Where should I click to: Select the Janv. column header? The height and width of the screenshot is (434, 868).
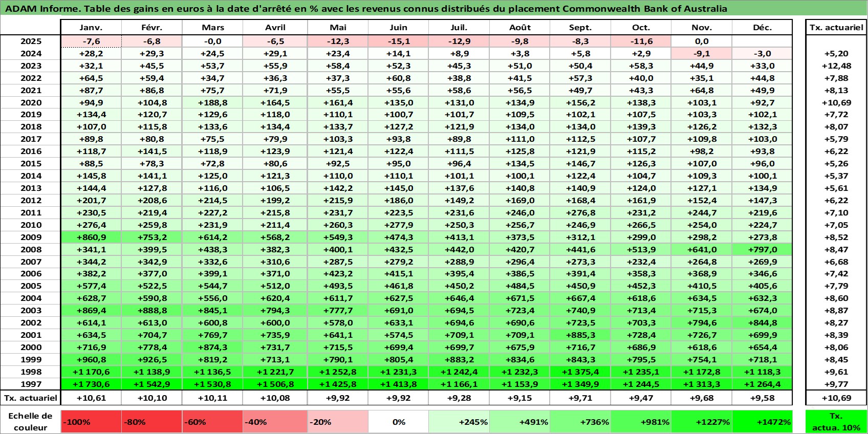[x=91, y=28]
